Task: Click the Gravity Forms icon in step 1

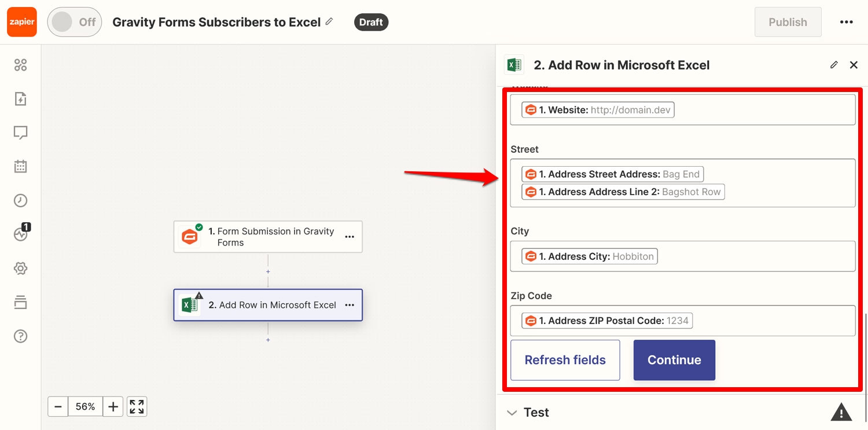Action: (190, 236)
